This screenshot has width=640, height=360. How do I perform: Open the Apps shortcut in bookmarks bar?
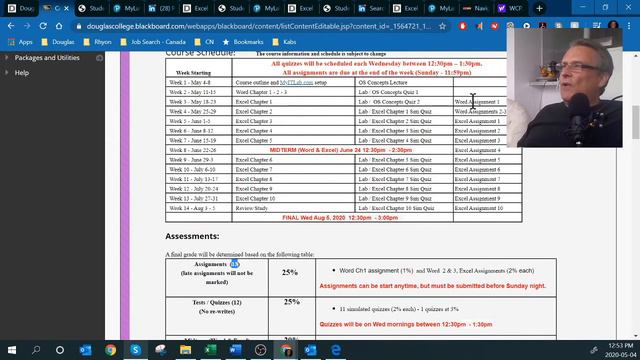point(20,42)
